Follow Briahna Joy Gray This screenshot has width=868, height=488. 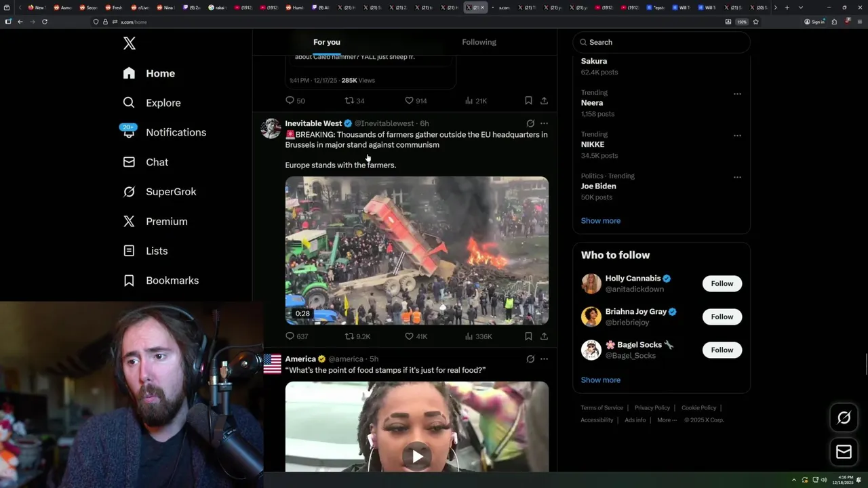(722, 317)
